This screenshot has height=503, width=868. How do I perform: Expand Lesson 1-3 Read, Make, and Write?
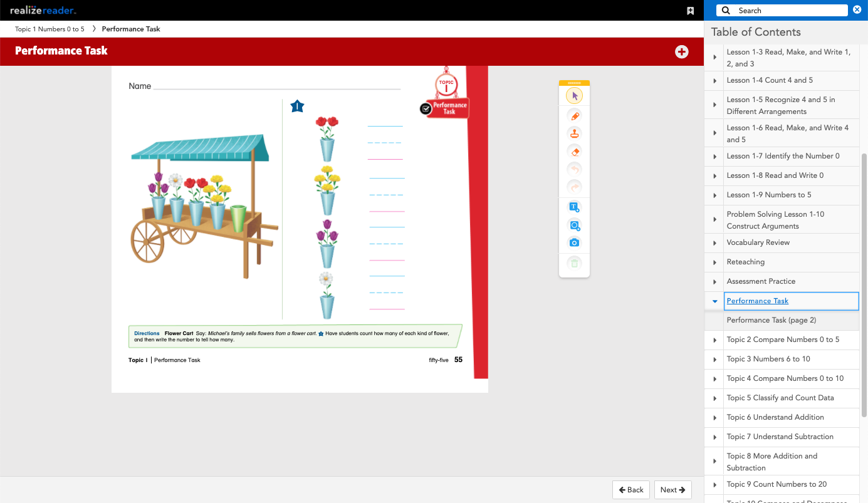click(714, 58)
